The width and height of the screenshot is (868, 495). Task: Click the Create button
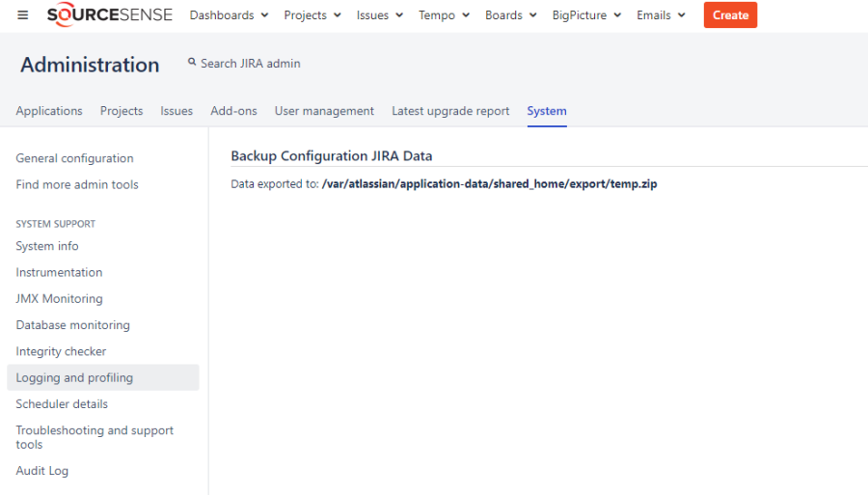point(730,14)
